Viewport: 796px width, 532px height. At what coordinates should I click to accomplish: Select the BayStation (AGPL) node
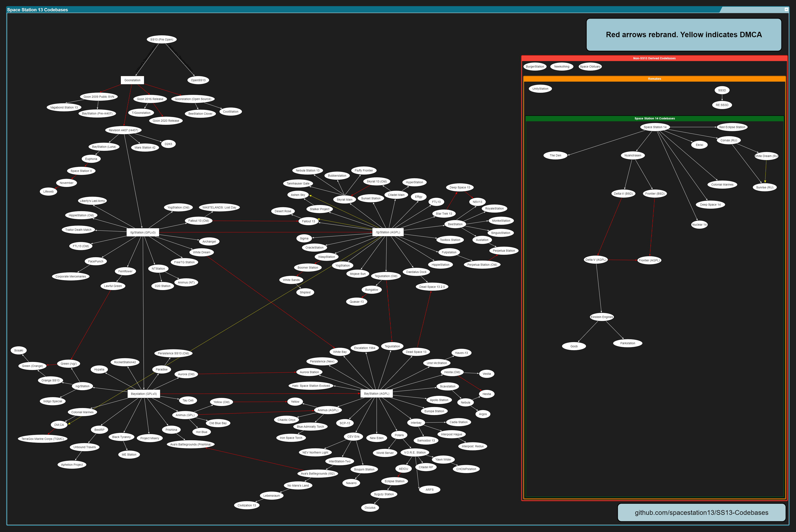pos(377,394)
